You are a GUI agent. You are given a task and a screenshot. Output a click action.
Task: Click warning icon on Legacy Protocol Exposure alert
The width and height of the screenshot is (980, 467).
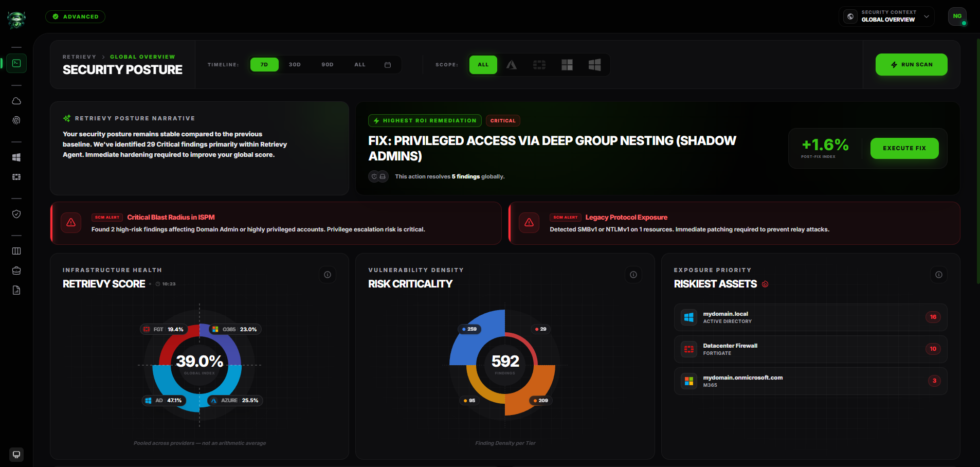click(x=529, y=223)
